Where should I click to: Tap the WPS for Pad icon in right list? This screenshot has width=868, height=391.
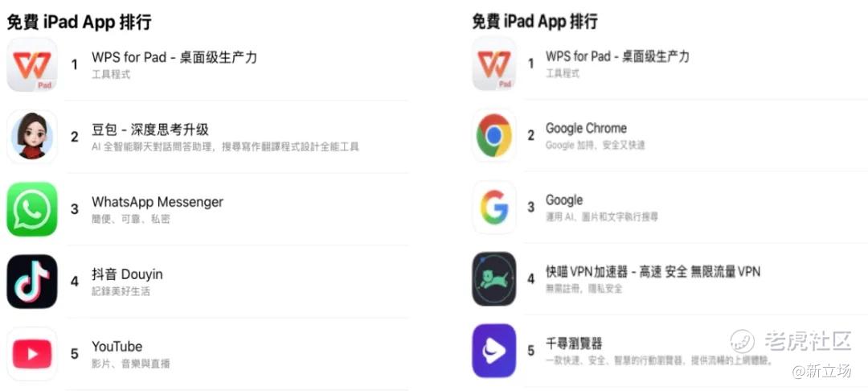click(x=493, y=64)
